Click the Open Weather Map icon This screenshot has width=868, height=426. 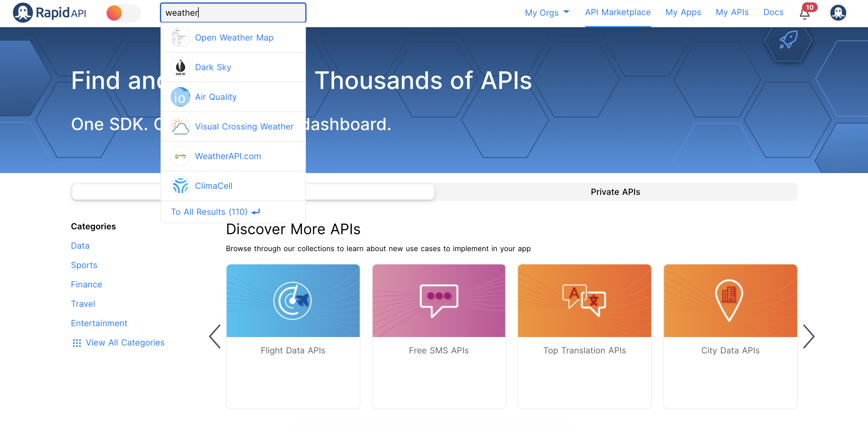180,37
